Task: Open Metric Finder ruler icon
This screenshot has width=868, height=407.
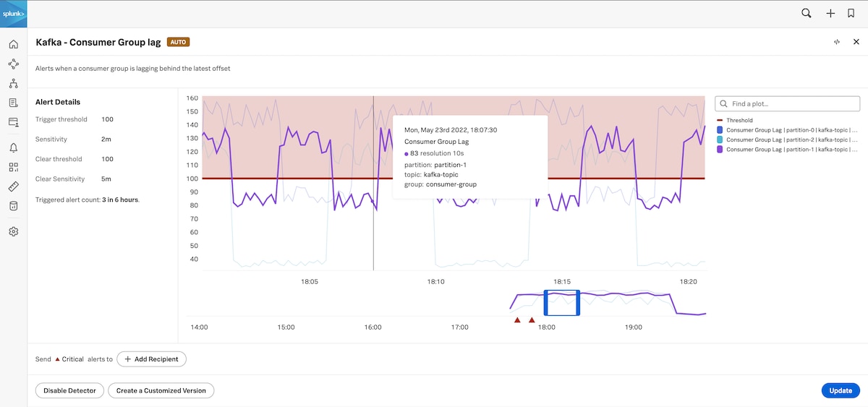Action: (13, 187)
